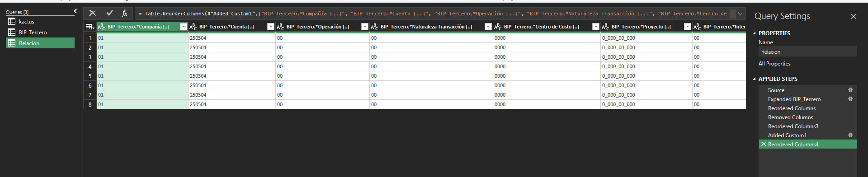868x177 pixels.
Task: Collapse the APPLIED STEPS section
Action: pos(754,79)
